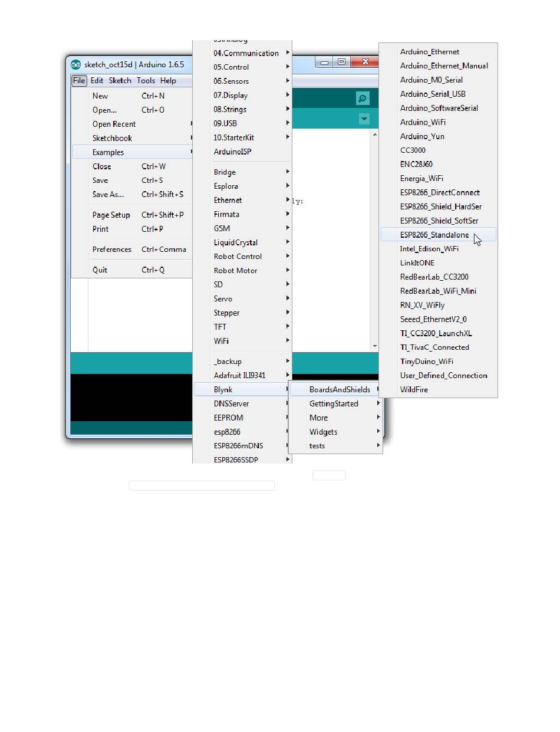This screenshot has width=560, height=732.
Task: Select the Examples menu entry
Action: 133,152
